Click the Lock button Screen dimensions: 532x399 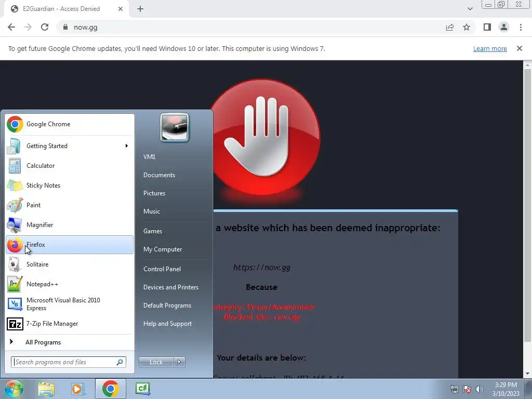(156, 362)
